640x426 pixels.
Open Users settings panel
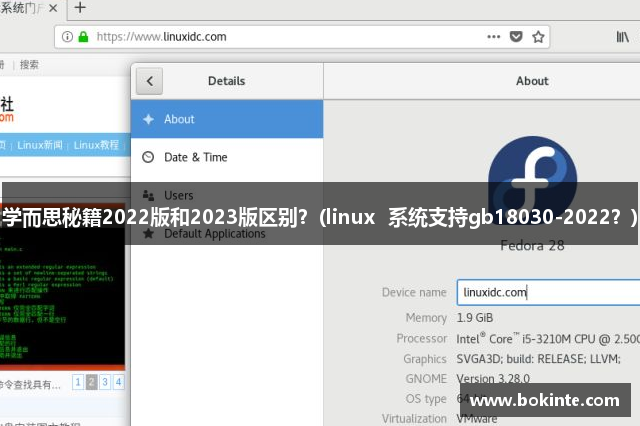click(227, 195)
